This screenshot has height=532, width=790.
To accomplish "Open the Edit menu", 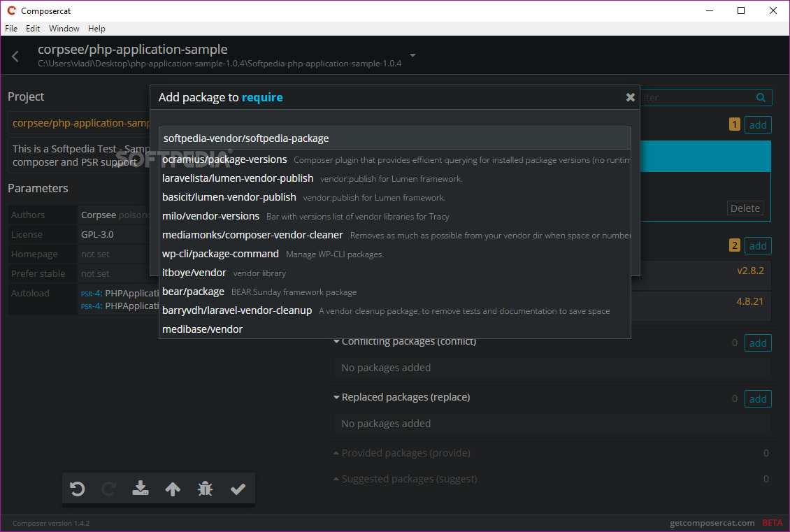I will pos(33,29).
